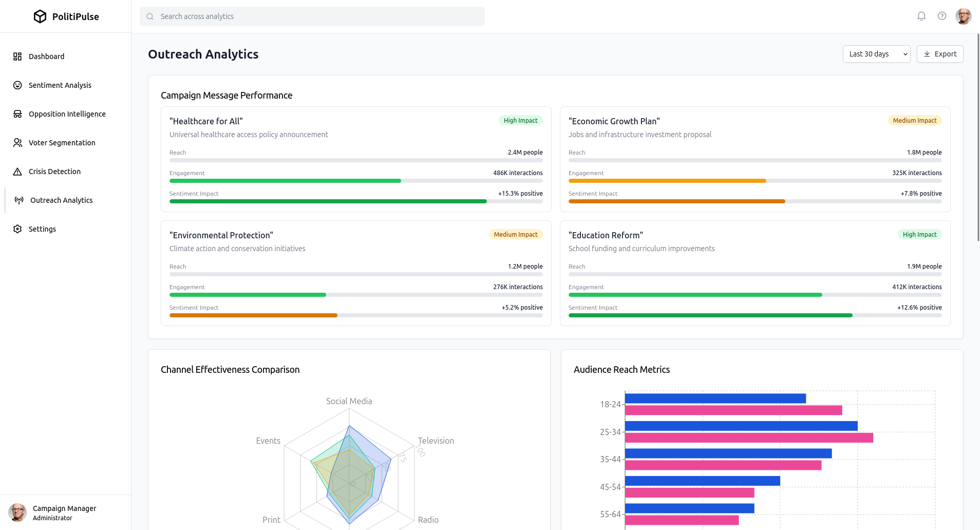Image resolution: width=980 pixels, height=530 pixels.
Task: Click the Opposition Intelligence spy icon
Action: (17, 114)
